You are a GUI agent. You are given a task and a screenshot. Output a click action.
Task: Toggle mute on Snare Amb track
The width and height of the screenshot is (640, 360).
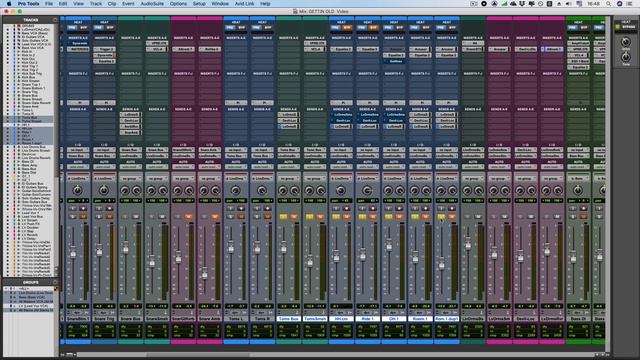point(215,217)
